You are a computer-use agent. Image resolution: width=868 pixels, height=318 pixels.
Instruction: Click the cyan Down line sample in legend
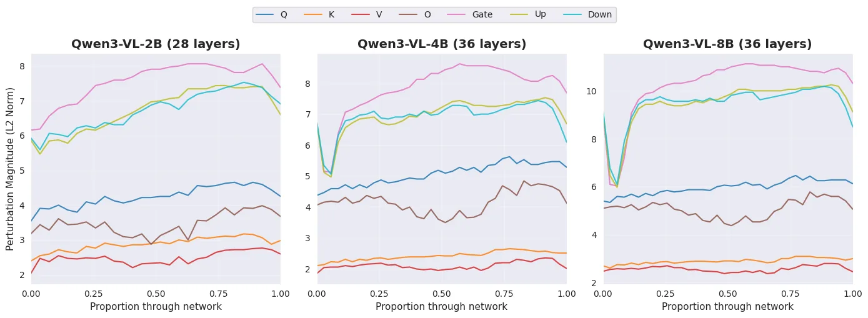coord(572,15)
